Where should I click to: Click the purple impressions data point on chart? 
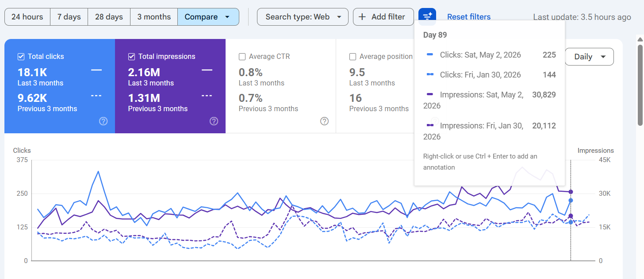571,192
